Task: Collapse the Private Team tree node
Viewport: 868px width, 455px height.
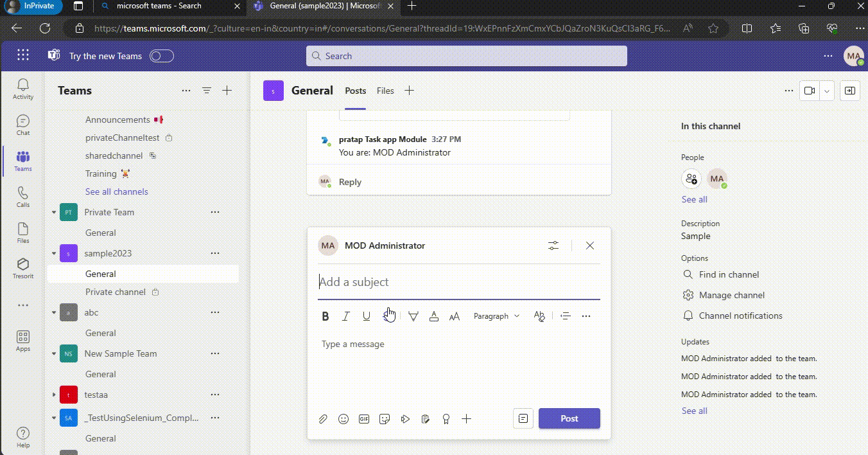Action: coord(54,212)
